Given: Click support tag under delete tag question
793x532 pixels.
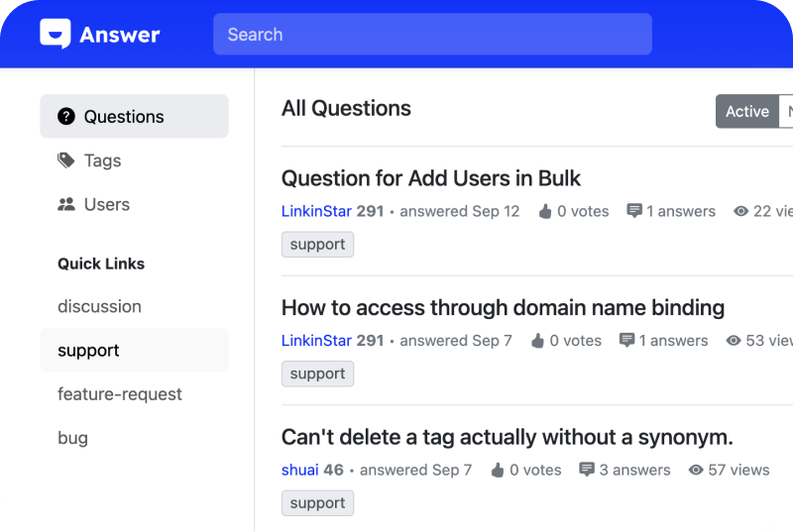Looking at the screenshot, I should 317,503.
